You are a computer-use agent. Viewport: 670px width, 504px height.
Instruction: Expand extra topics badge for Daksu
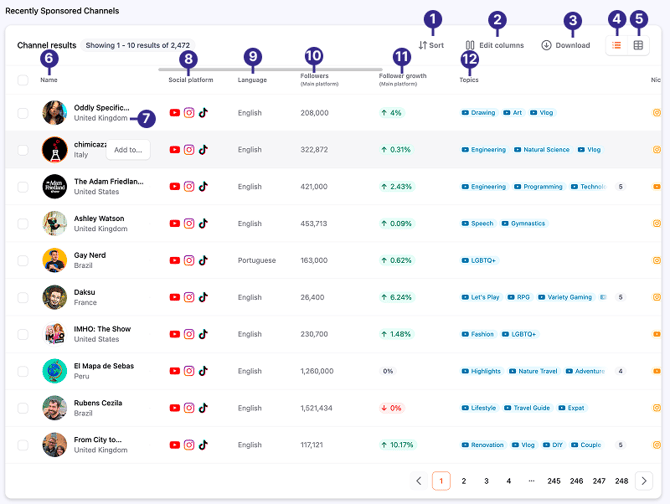point(620,297)
